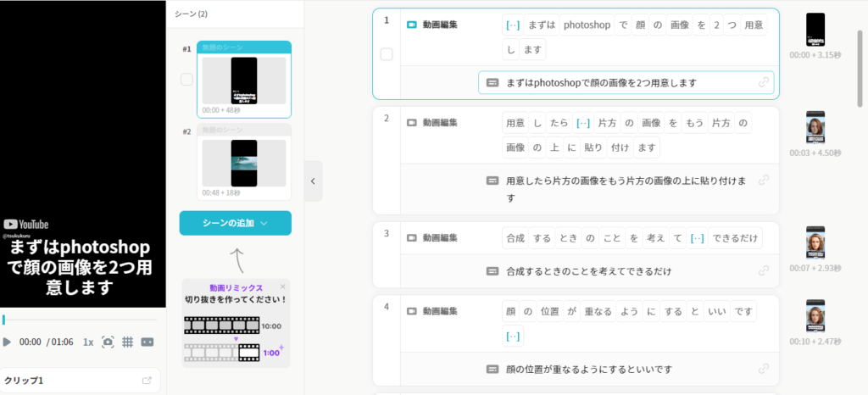The width and height of the screenshot is (868, 395).
Task: Open the シーンの追加 dropdown arrow
Action: pyautogui.click(x=264, y=224)
